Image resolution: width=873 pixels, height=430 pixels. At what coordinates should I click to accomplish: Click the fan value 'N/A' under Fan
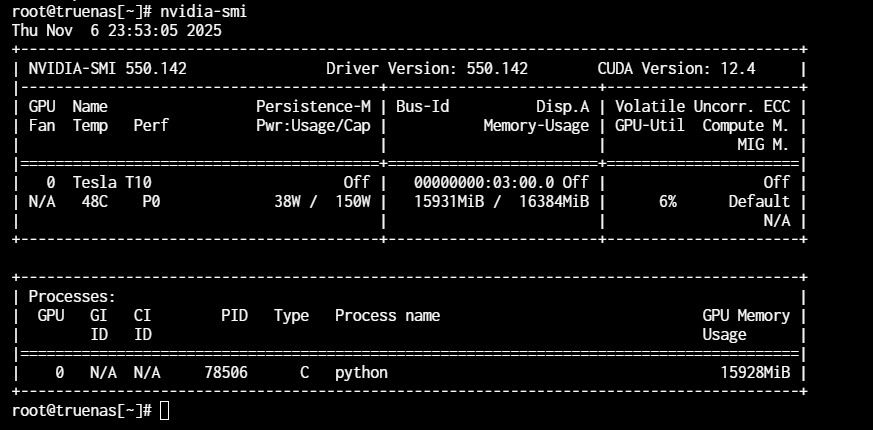[42, 202]
